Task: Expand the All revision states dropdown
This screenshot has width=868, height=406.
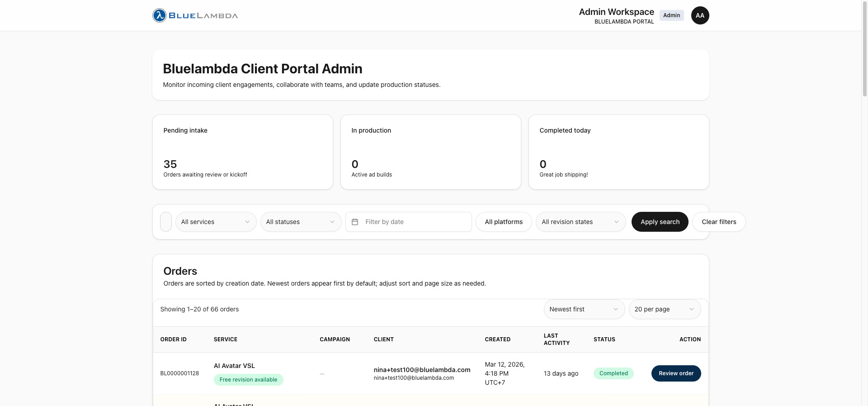Action: pos(580,222)
